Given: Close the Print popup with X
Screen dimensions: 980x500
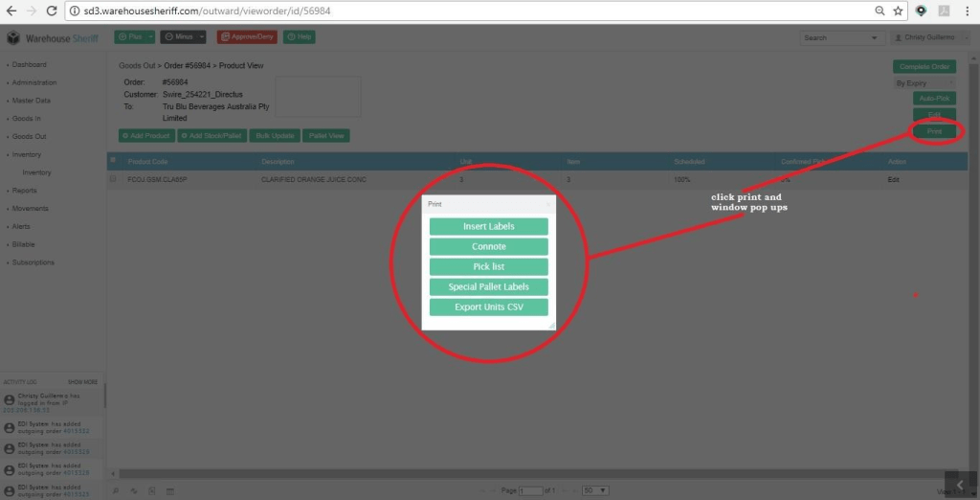Looking at the screenshot, I should (x=548, y=205).
